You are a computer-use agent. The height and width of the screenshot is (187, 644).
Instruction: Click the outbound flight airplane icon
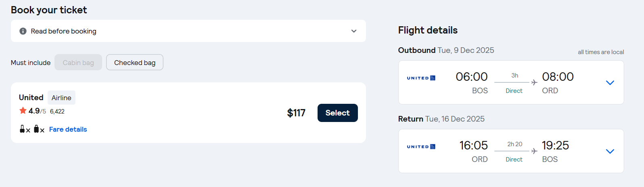(534, 82)
